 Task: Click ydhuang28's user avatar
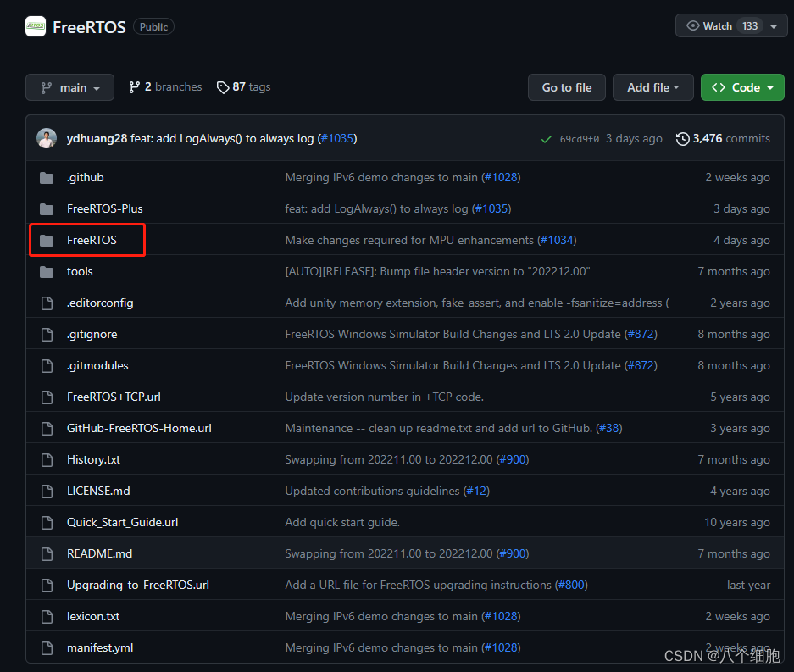coord(47,138)
